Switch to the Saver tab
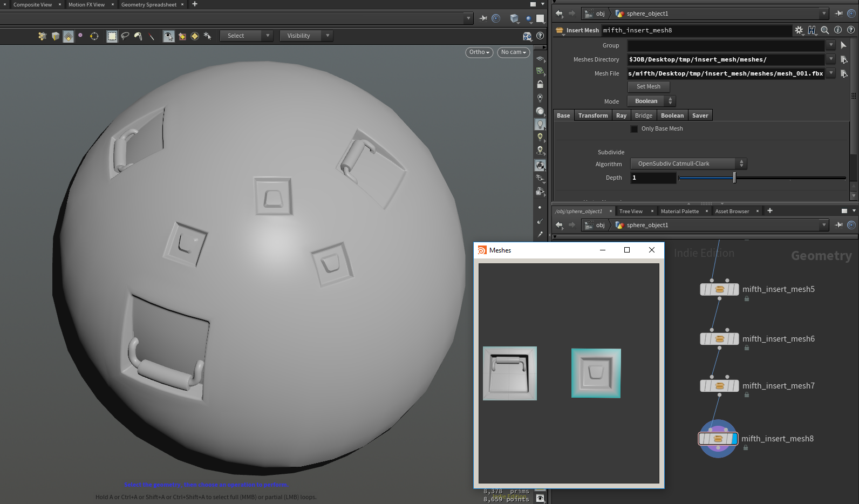The width and height of the screenshot is (859, 504). pyautogui.click(x=700, y=115)
